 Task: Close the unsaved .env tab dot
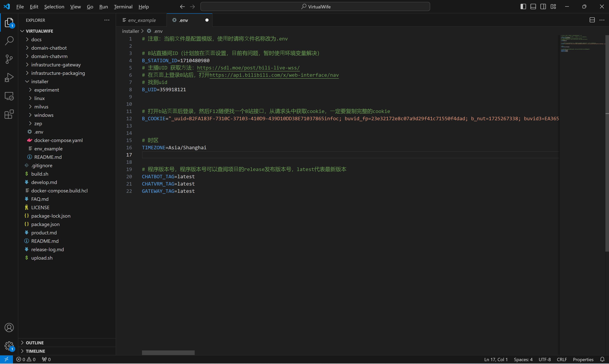coord(207,20)
